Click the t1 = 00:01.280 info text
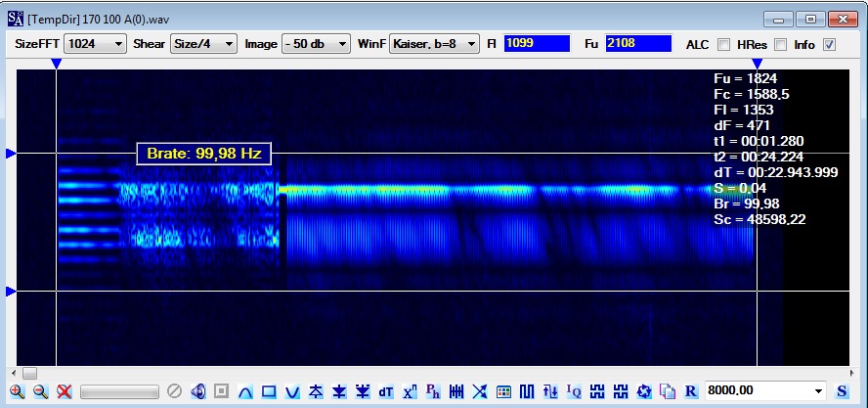 click(x=759, y=141)
